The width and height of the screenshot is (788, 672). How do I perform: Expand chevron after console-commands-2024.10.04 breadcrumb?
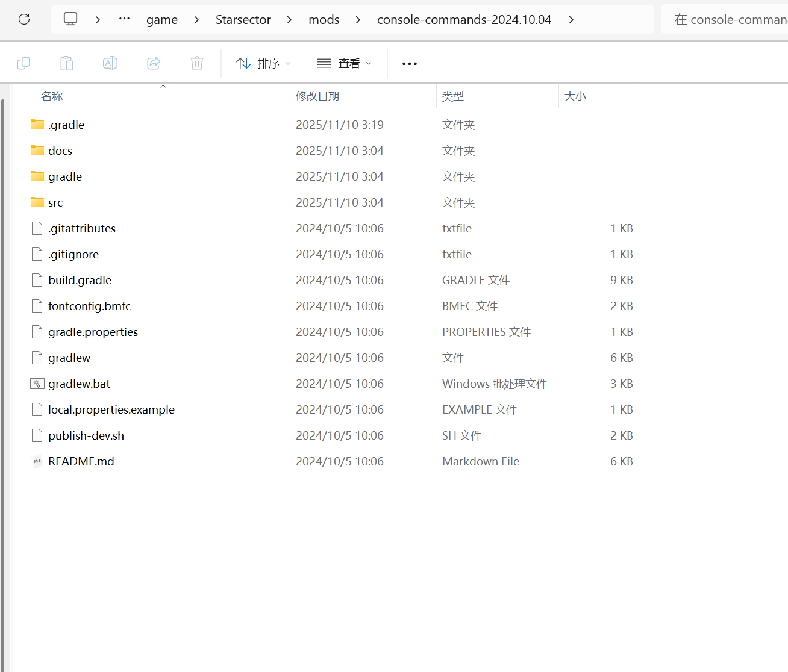pos(571,20)
